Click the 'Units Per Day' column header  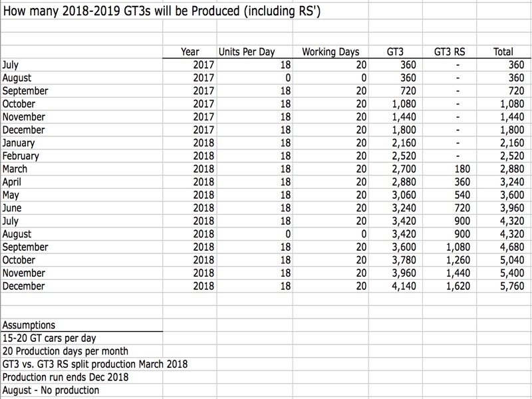point(247,52)
